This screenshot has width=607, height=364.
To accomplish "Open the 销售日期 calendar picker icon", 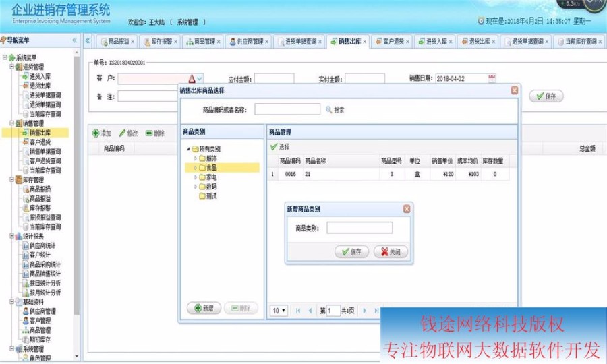I will pyautogui.click(x=492, y=78).
